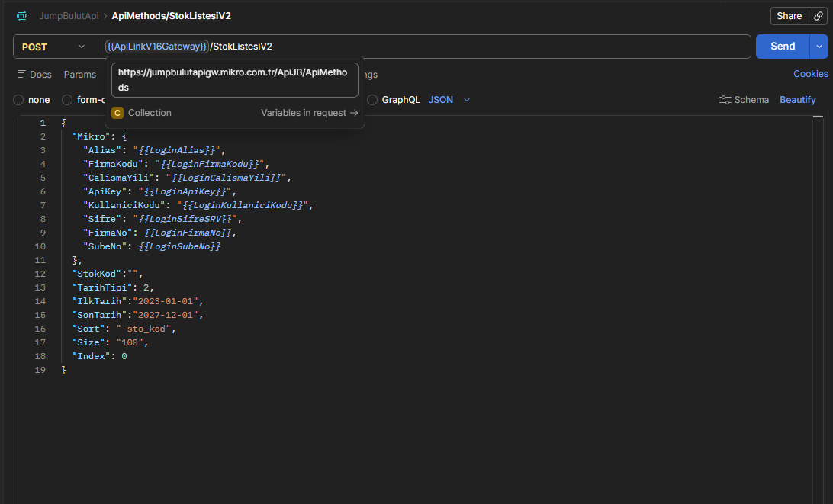Open the JSON body format dropdown
The image size is (833, 504).
click(x=449, y=100)
